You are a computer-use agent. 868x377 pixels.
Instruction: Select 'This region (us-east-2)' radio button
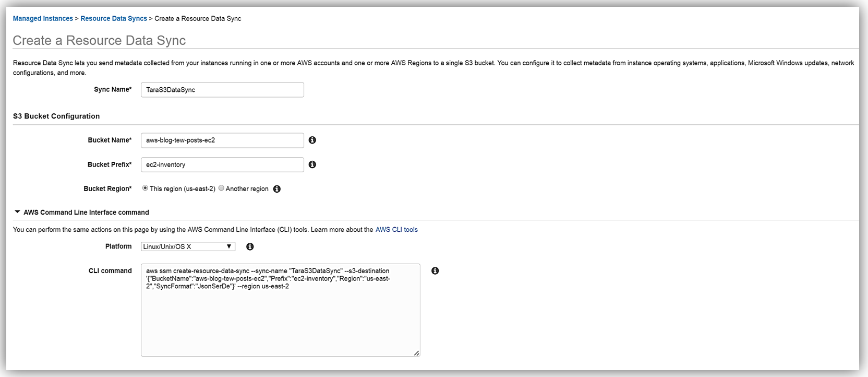point(145,188)
